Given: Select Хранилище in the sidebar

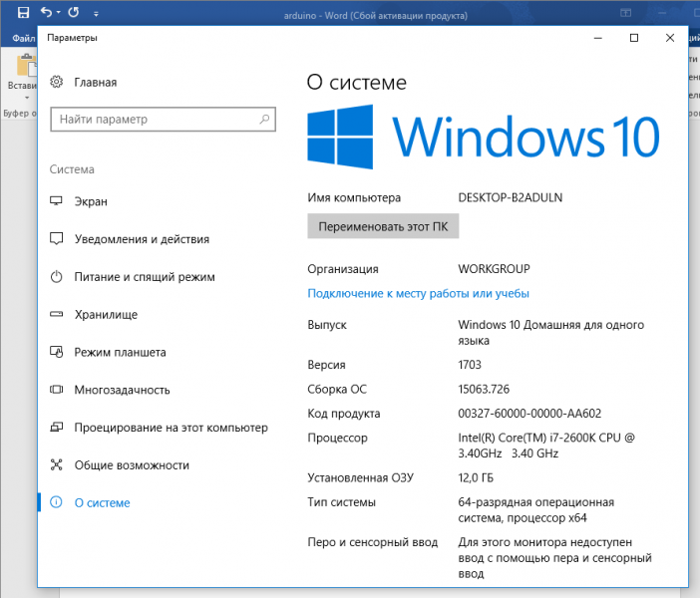Looking at the screenshot, I should 106,315.
